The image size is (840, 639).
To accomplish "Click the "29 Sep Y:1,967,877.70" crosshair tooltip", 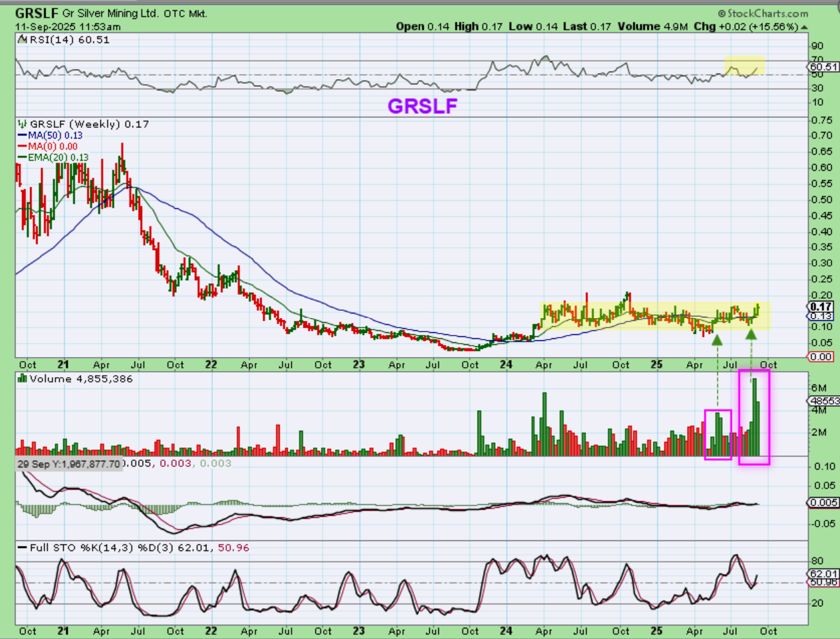I will pos(69,464).
